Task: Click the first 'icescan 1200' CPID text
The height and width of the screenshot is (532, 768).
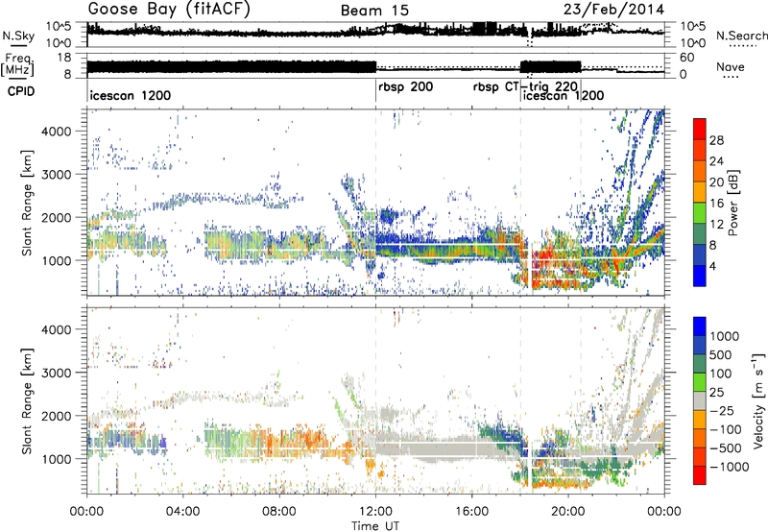Action: [x=131, y=95]
